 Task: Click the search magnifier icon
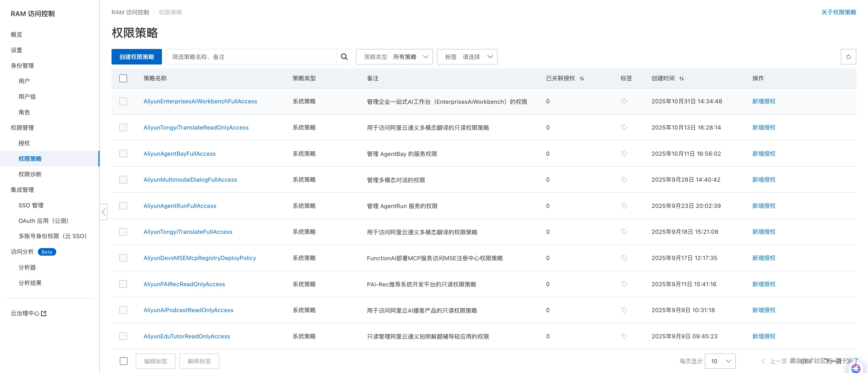[344, 57]
